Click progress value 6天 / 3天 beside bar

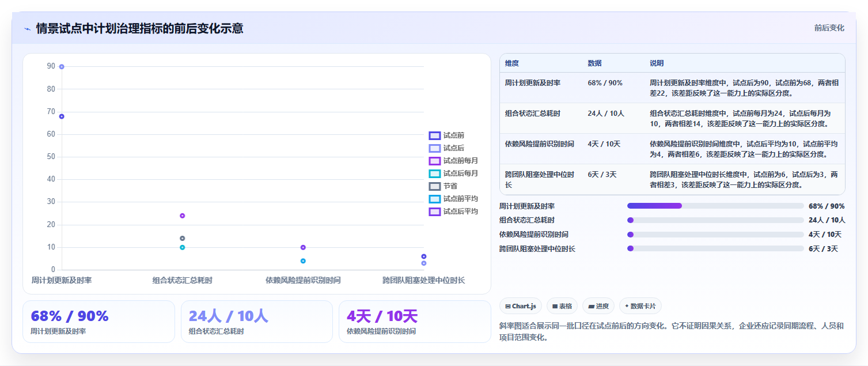click(x=823, y=249)
